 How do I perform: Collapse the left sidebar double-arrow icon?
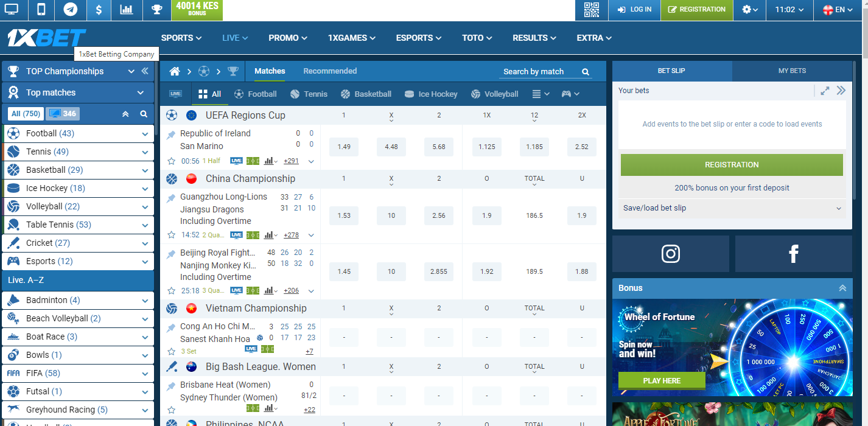tap(145, 71)
